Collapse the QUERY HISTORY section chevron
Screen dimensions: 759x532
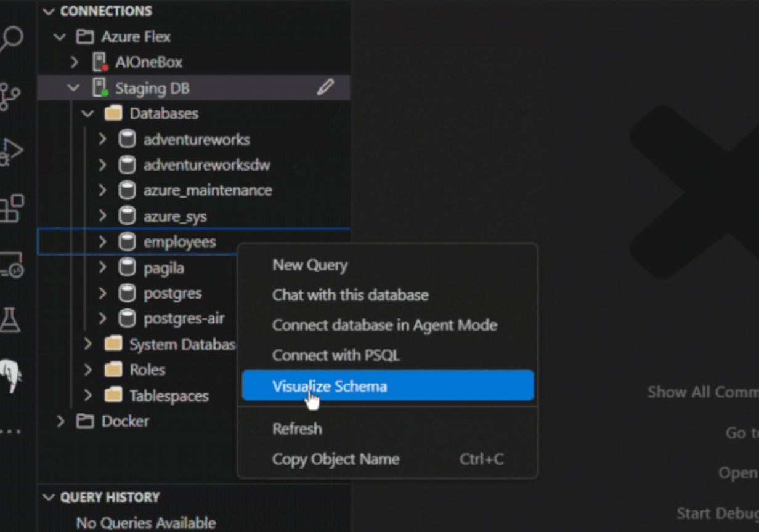point(49,497)
